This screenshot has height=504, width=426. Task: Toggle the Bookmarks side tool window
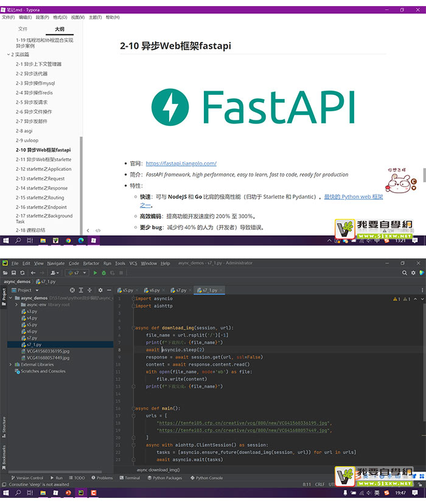point(4,457)
